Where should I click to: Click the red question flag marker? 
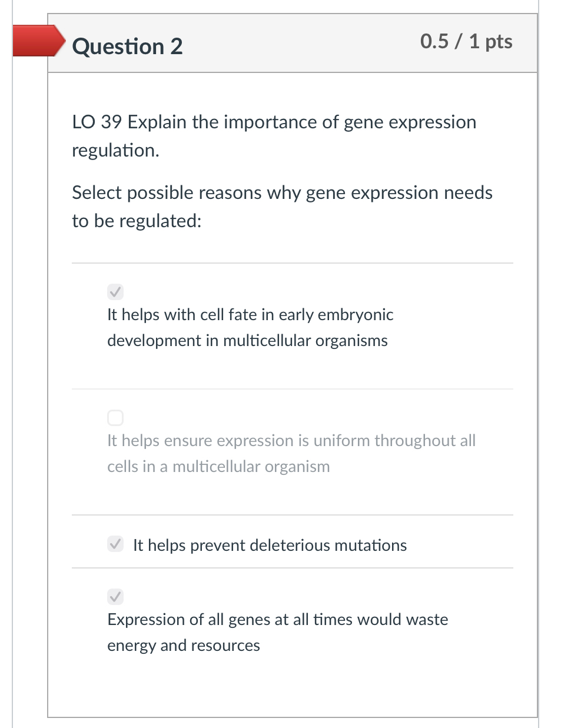(x=35, y=41)
